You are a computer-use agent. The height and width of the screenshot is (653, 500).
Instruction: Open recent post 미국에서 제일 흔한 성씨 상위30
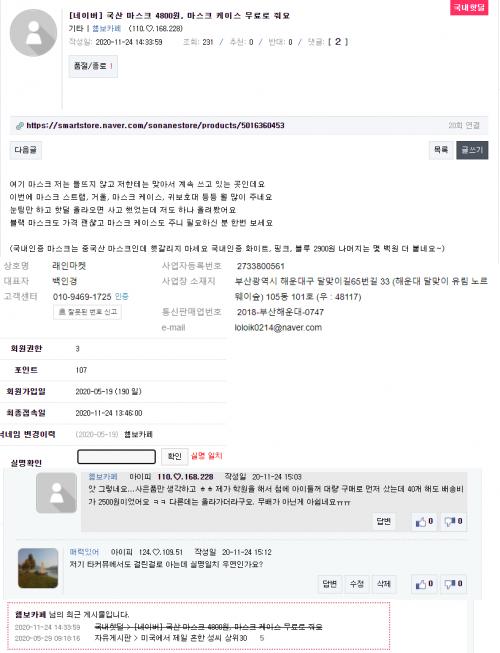point(171,638)
